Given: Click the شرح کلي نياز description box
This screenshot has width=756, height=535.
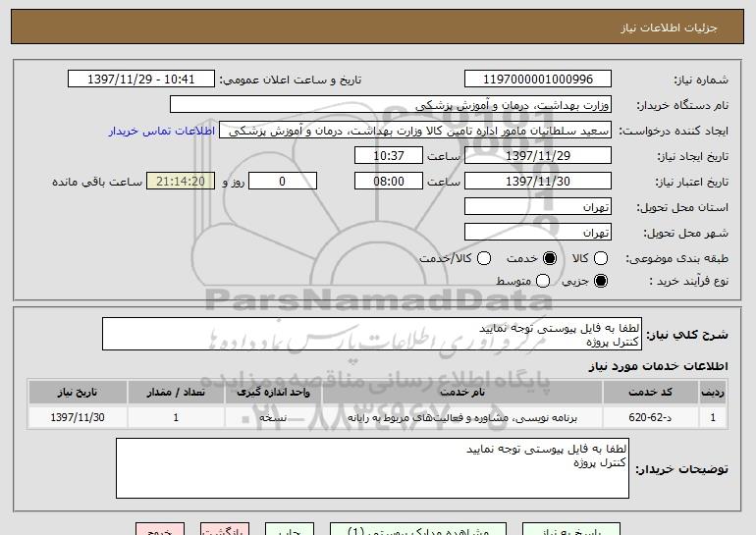Looking at the screenshot, I should tap(372, 334).
